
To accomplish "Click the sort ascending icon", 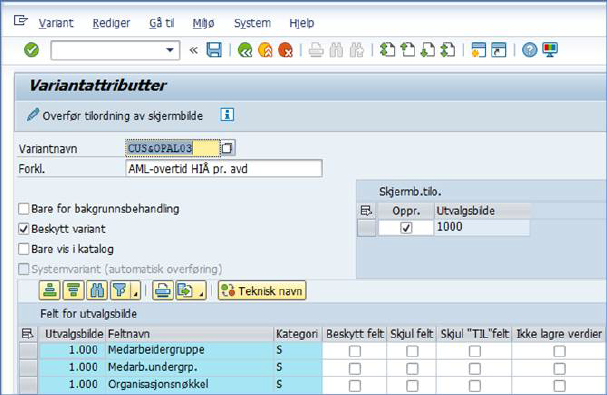I will 50,290.
